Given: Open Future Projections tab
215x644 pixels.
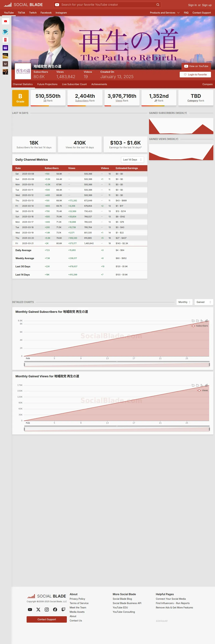Looking at the screenshot, I should pos(47,84).
